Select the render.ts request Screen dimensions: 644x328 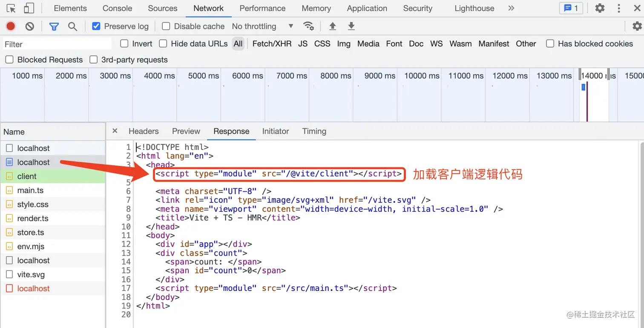[x=53, y=219]
